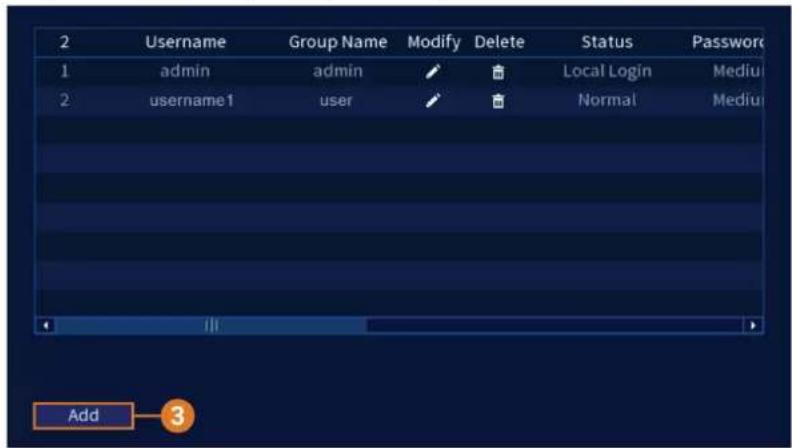Click the Add button
The image size is (792, 448).
pyautogui.click(x=83, y=416)
